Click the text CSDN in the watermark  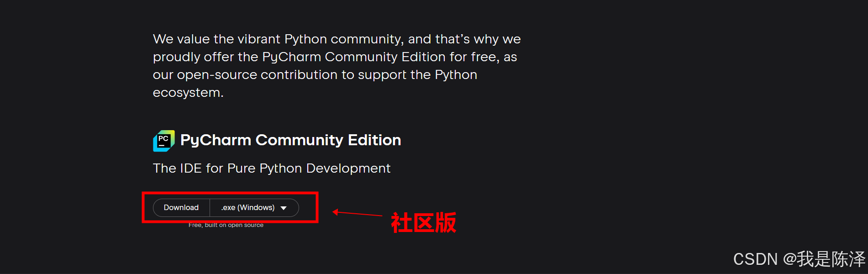(755, 259)
